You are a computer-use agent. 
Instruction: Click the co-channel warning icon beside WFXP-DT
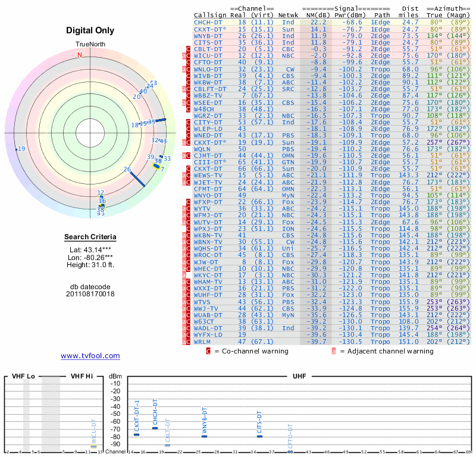(x=189, y=202)
